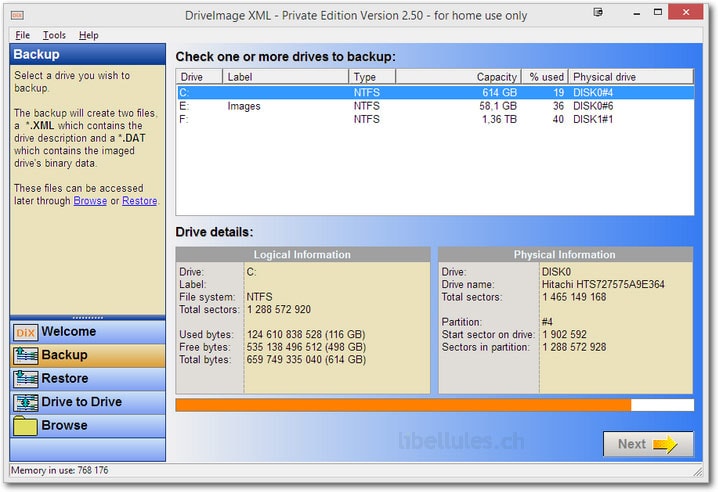This screenshot has height=492, width=718.
Task: Select the Backup section label
Action: pyautogui.click(x=65, y=355)
